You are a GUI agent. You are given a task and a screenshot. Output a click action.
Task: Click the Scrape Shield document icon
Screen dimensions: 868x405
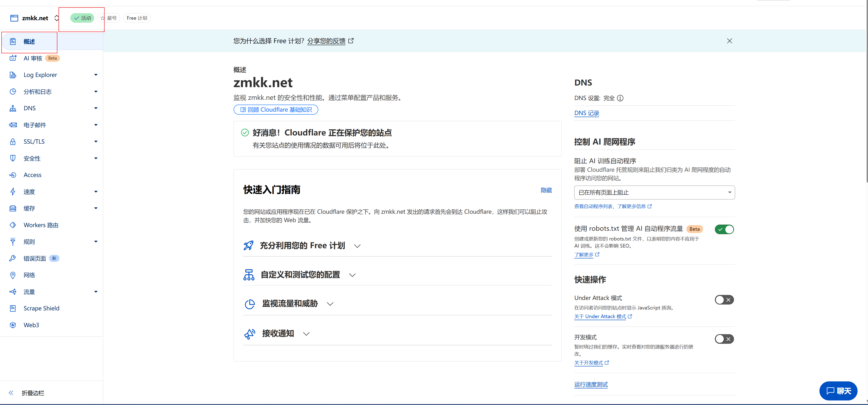(x=13, y=308)
